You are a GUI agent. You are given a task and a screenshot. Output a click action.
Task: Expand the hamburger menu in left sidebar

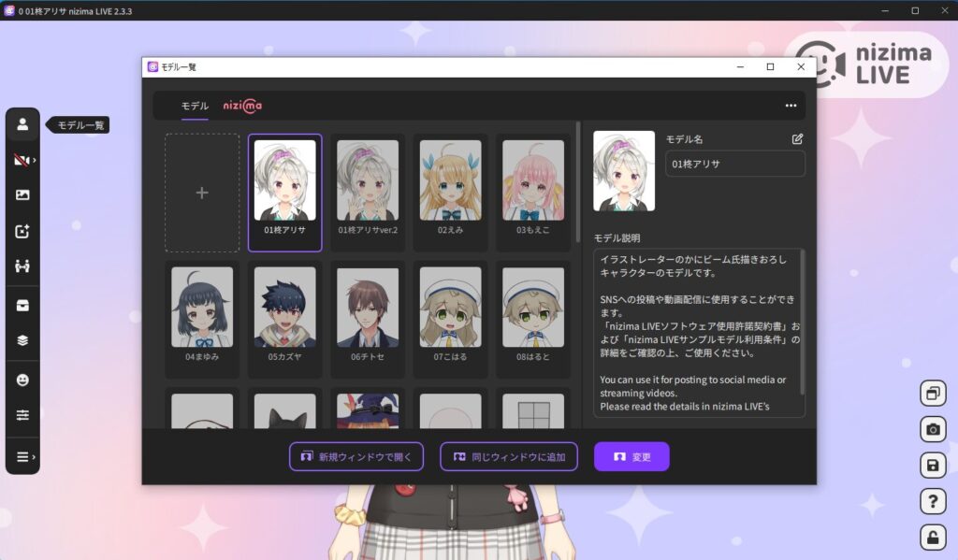[x=23, y=457]
